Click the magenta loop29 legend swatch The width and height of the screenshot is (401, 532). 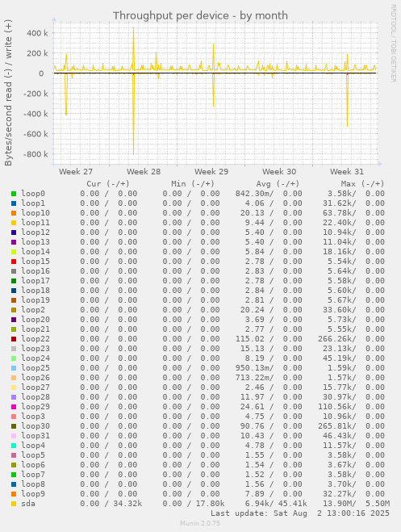pyautogui.click(x=14, y=407)
